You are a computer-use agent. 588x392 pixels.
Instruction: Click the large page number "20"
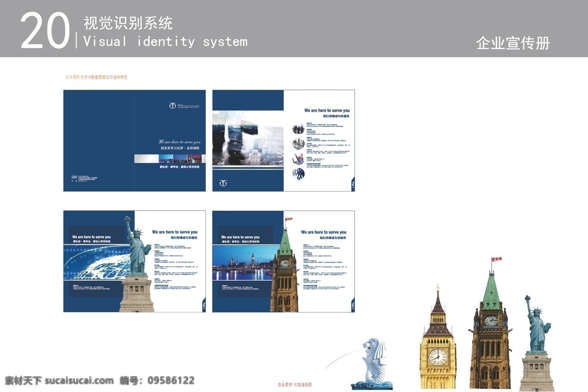(x=45, y=31)
